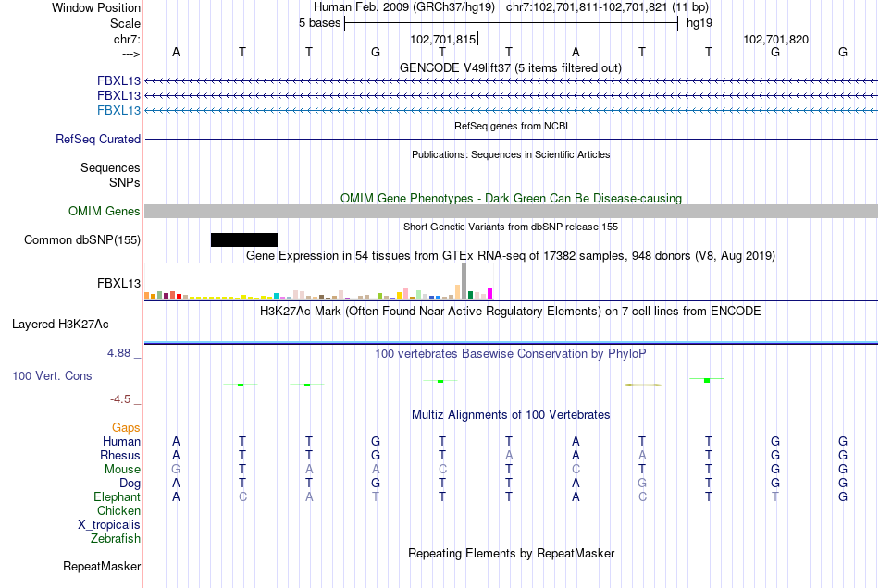879x588 pixels.
Task: Click the hg19 label beside scale bar
Action: coord(699,23)
